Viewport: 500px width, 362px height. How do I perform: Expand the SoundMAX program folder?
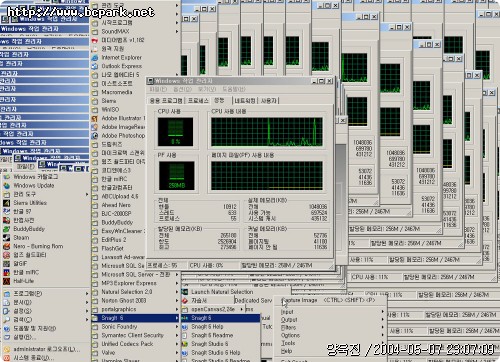point(136,31)
